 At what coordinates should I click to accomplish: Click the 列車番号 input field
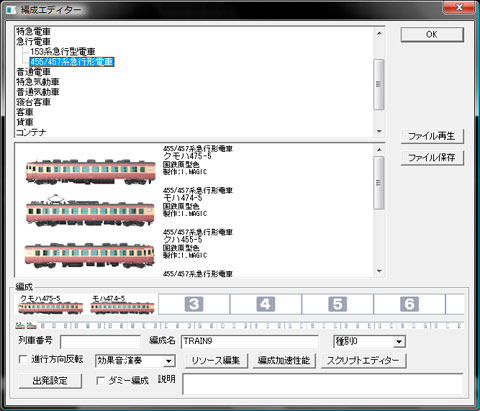click(100, 342)
